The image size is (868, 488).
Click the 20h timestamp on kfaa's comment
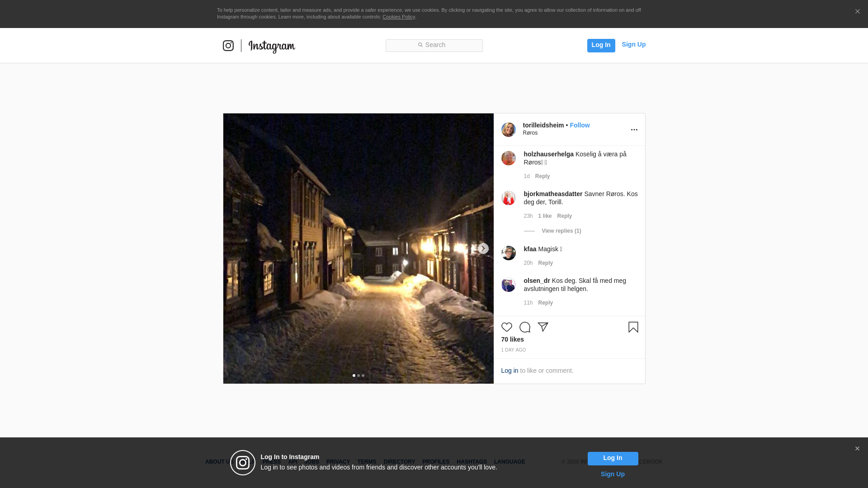point(528,263)
